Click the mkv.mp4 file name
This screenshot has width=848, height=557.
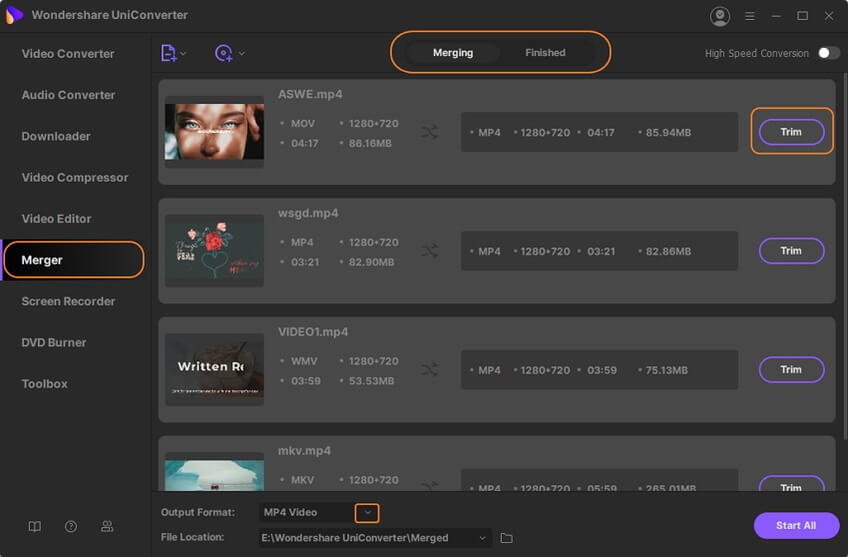(304, 451)
